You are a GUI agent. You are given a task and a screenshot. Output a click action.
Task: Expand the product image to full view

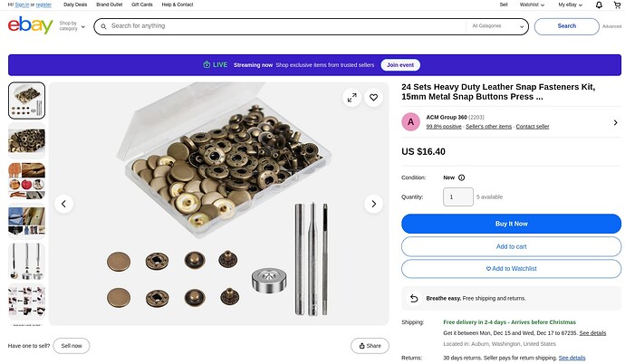click(352, 98)
